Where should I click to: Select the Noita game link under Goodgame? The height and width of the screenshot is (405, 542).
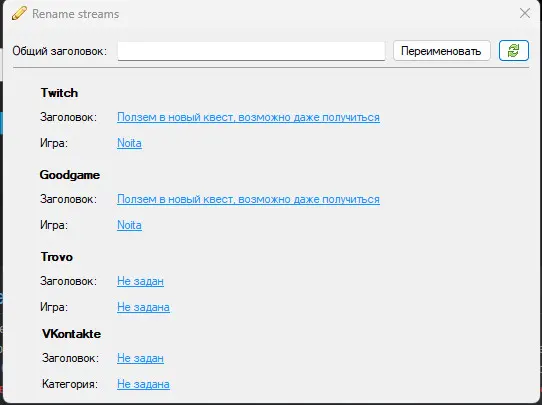129,225
